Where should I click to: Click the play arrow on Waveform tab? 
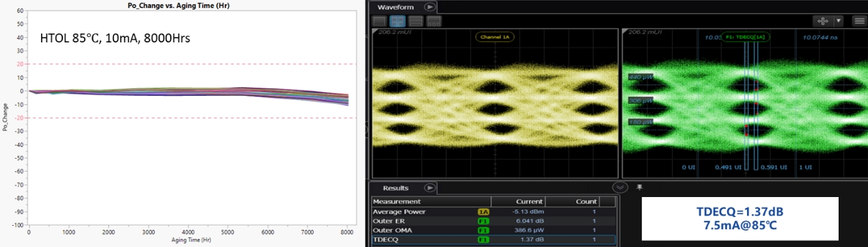coord(429,6)
